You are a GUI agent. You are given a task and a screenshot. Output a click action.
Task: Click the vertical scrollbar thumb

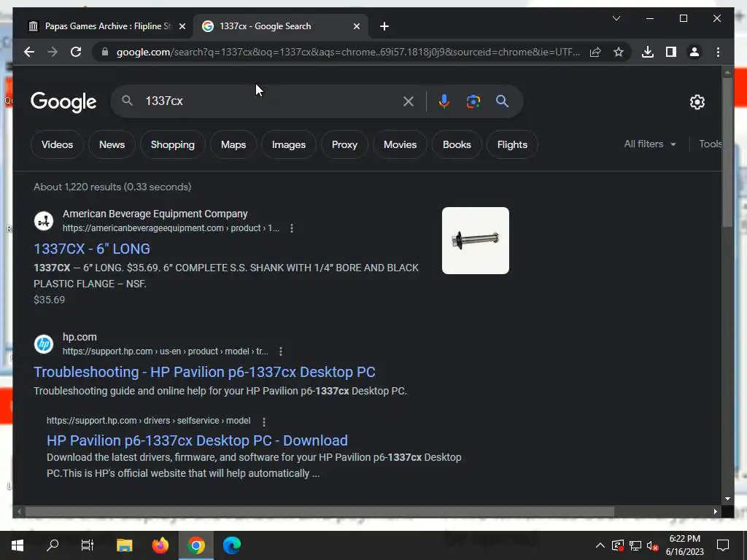pos(727,152)
